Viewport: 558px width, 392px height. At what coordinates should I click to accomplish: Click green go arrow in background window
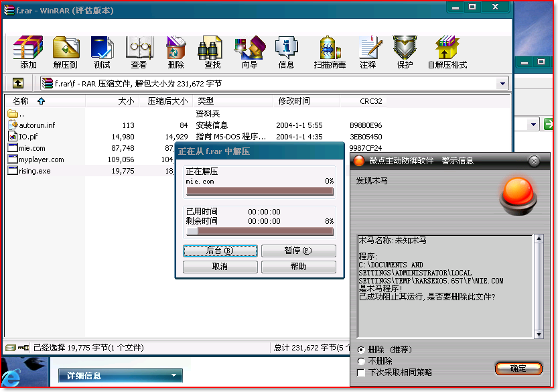coord(549,124)
